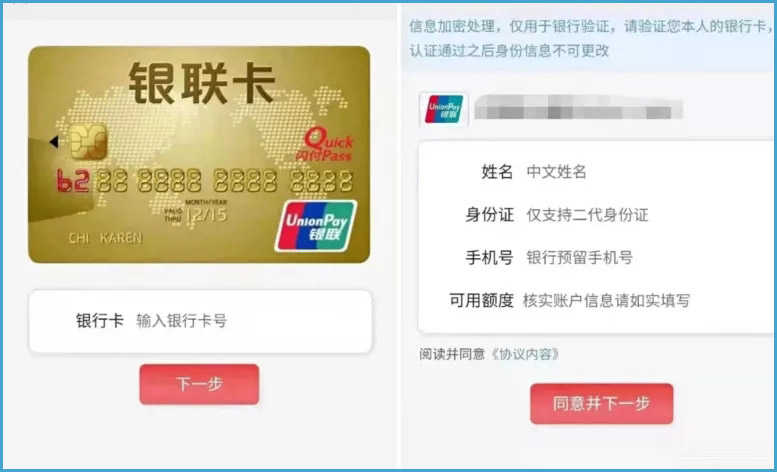
Task: Click the small UnionPay icon beside blurred number
Action: 444,109
